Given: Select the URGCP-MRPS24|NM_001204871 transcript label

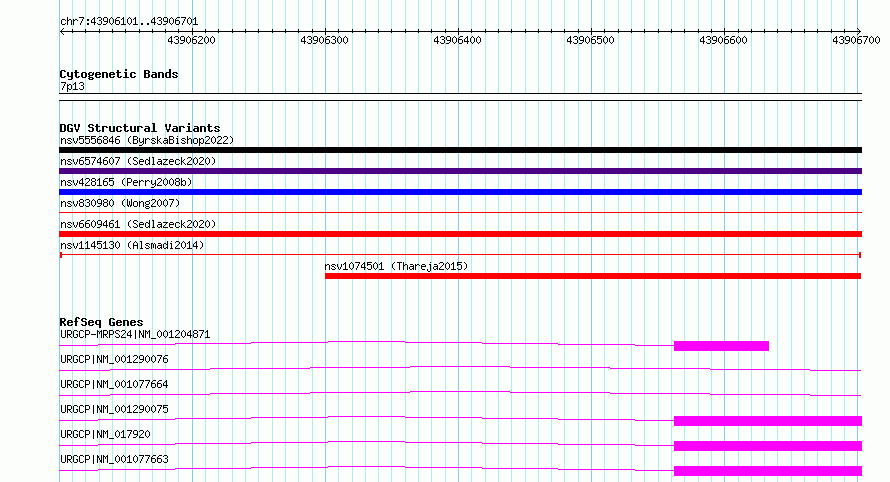Looking at the screenshot, I should pos(135,334).
